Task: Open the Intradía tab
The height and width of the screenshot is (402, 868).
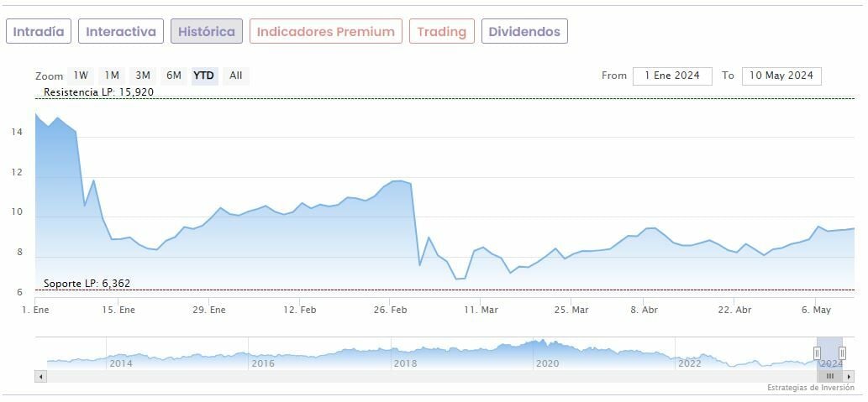Action: (39, 32)
